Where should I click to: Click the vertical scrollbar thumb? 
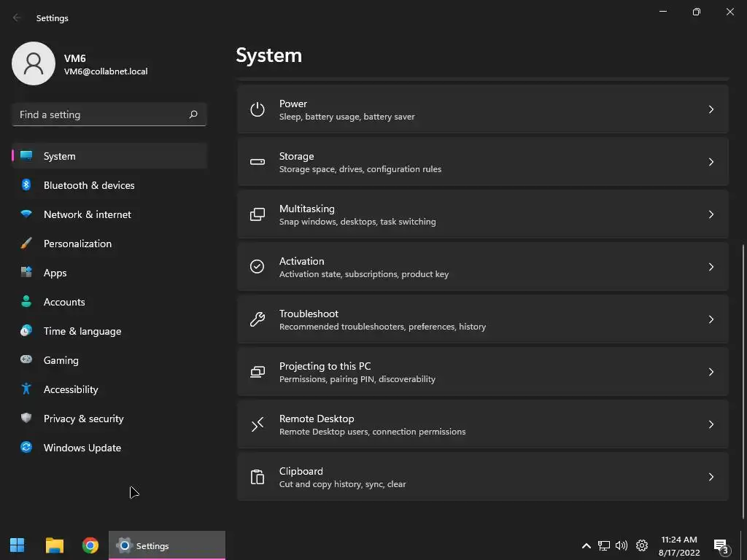pyautogui.click(x=743, y=382)
